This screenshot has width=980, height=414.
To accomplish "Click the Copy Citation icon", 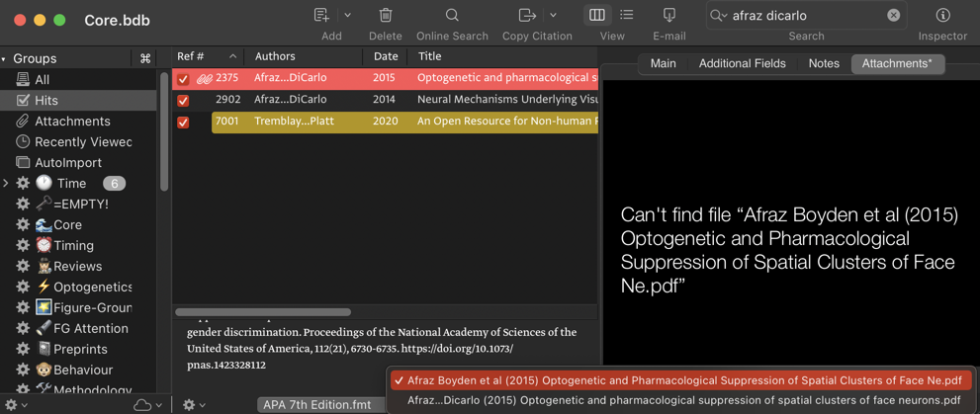I will (x=528, y=15).
